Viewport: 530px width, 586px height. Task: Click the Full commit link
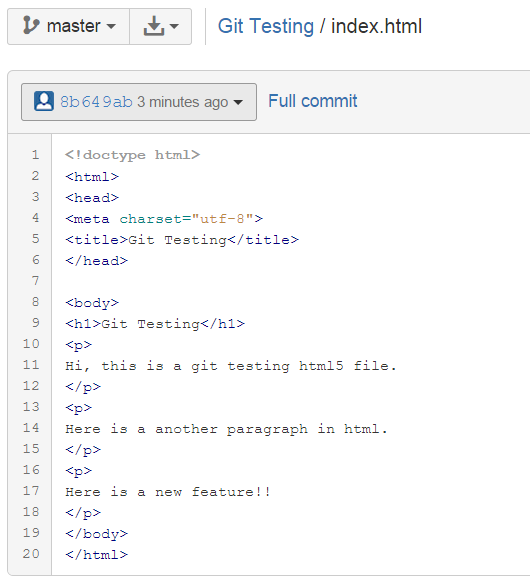click(x=312, y=101)
